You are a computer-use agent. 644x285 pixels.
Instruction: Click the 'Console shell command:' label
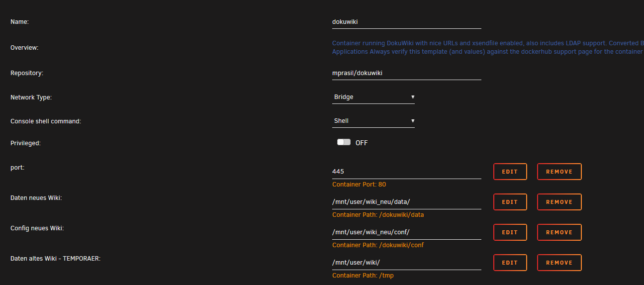point(46,121)
